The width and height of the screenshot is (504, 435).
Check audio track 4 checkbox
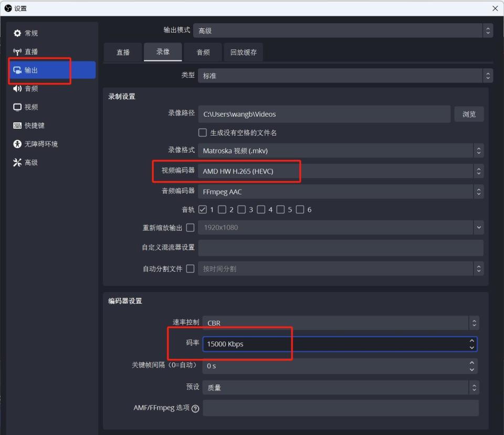261,210
